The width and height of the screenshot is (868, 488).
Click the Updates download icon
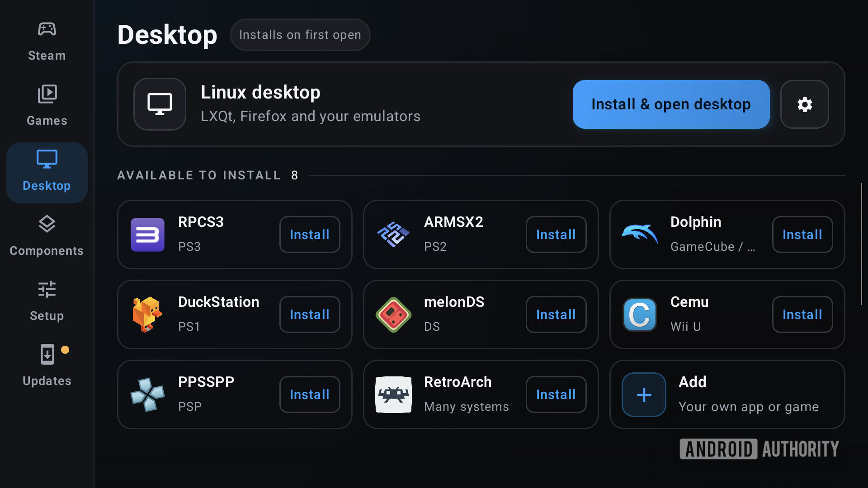tap(47, 354)
